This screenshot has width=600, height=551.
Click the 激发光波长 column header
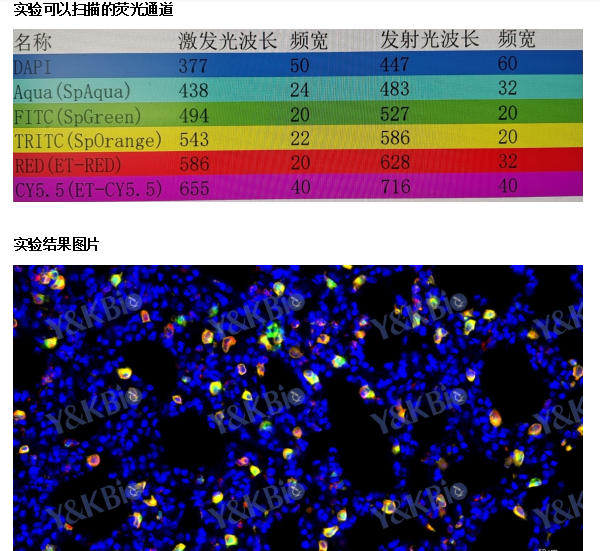(228, 41)
